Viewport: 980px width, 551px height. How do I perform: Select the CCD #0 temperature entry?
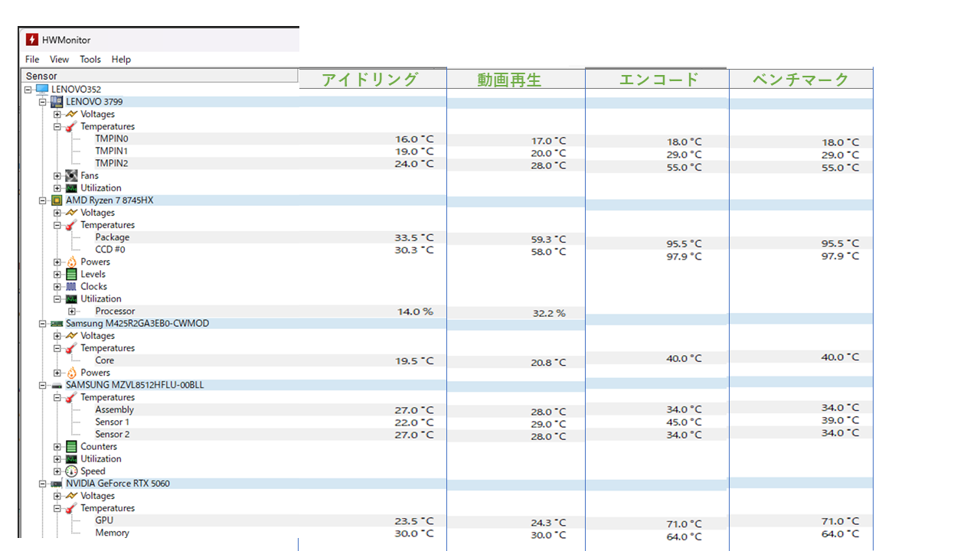click(110, 249)
